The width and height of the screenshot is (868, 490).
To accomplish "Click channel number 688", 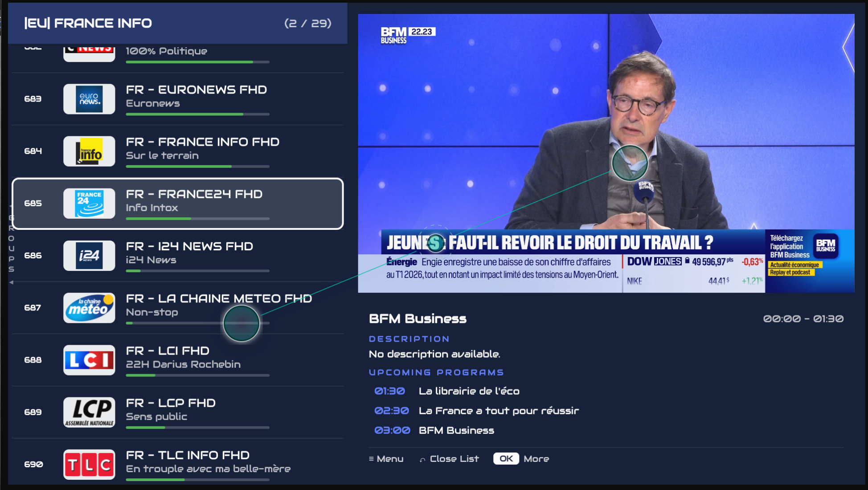I will tap(33, 360).
